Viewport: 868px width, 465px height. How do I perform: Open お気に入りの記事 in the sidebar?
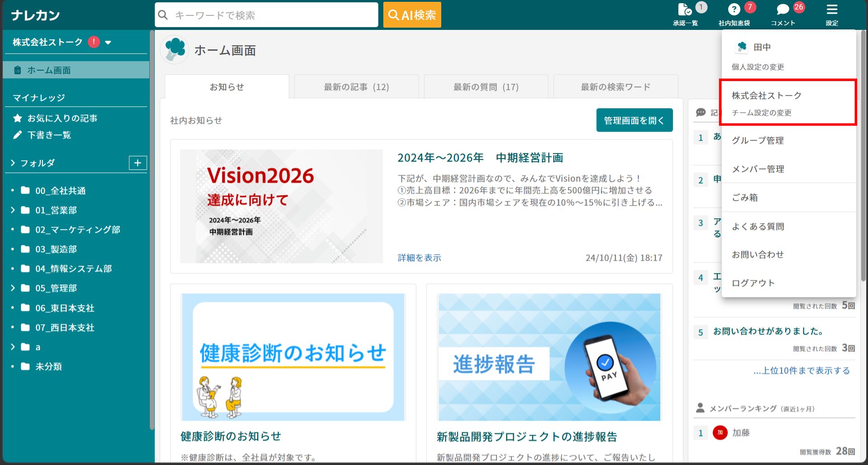[x=62, y=118]
